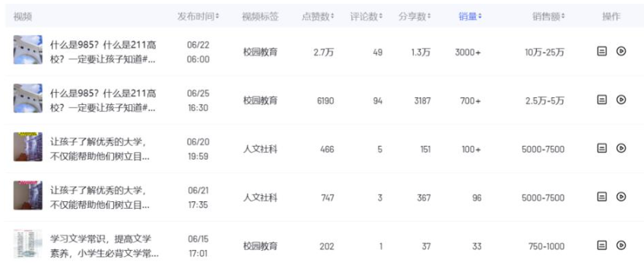
Task: Click the 操作 column header
Action: click(x=611, y=17)
